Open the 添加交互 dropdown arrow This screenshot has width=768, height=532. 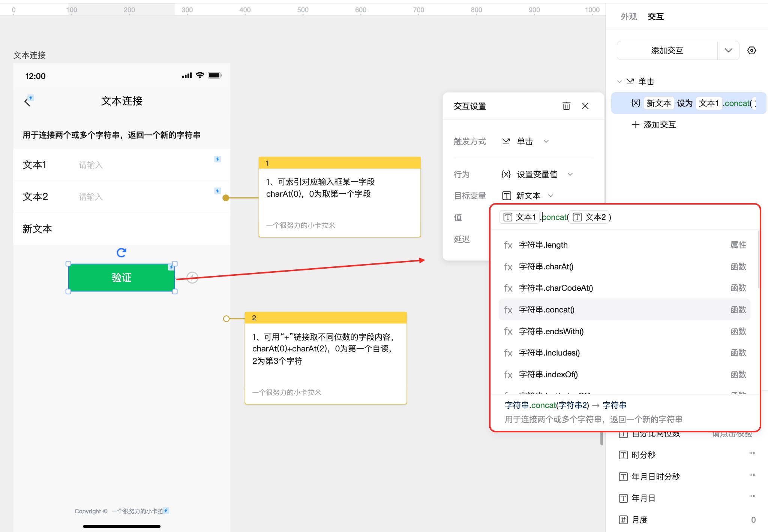728,51
